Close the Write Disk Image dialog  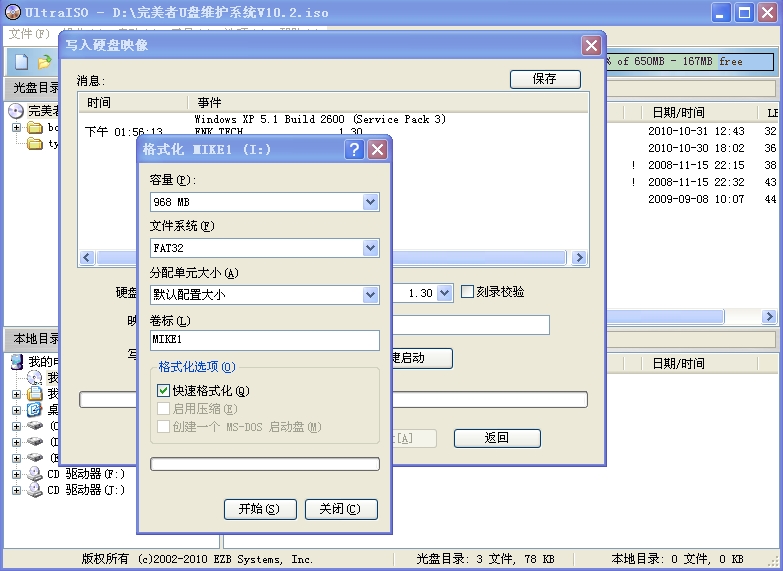click(591, 45)
